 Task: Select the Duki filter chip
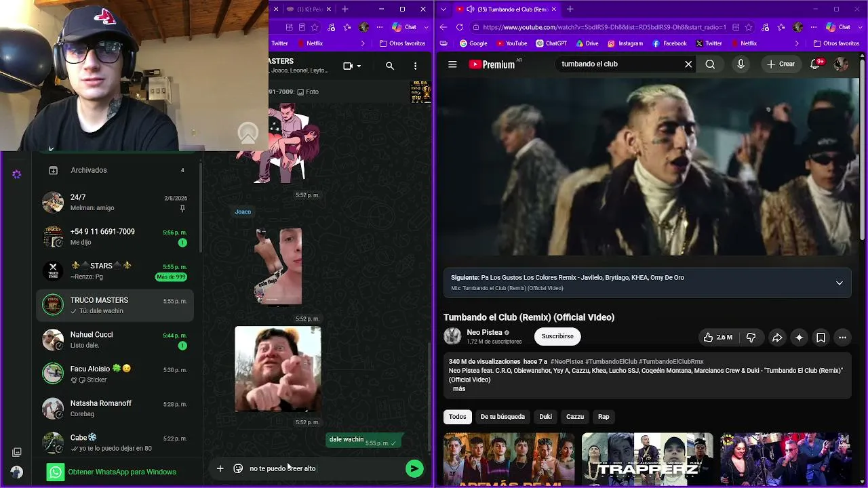(546, 417)
